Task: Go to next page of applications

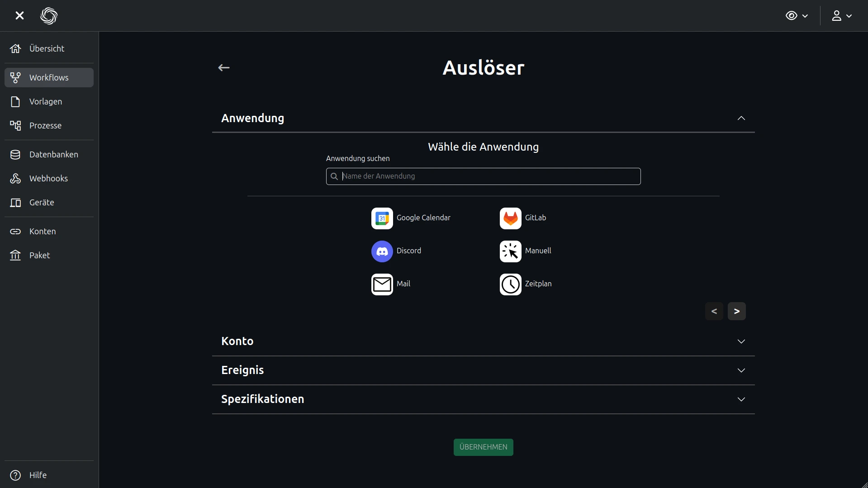Action: click(736, 311)
